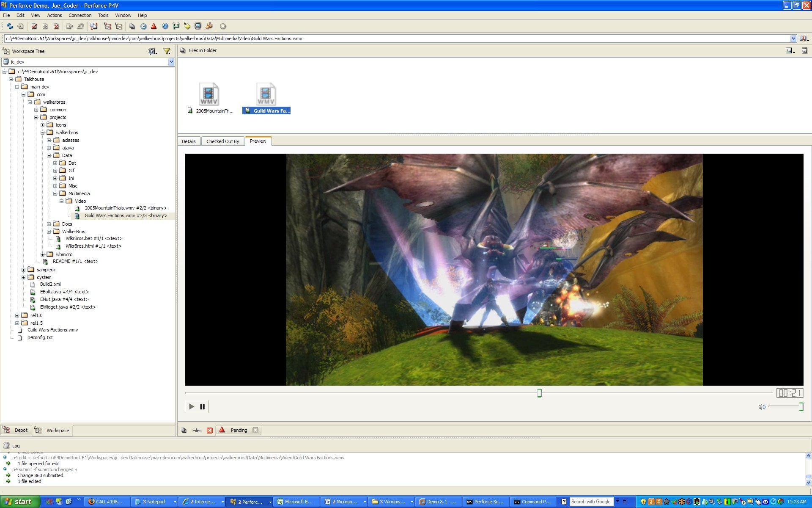Click the yellow tag labels toolbar icon
Viewport: 812px width, 508px height.
pos(187,26)
